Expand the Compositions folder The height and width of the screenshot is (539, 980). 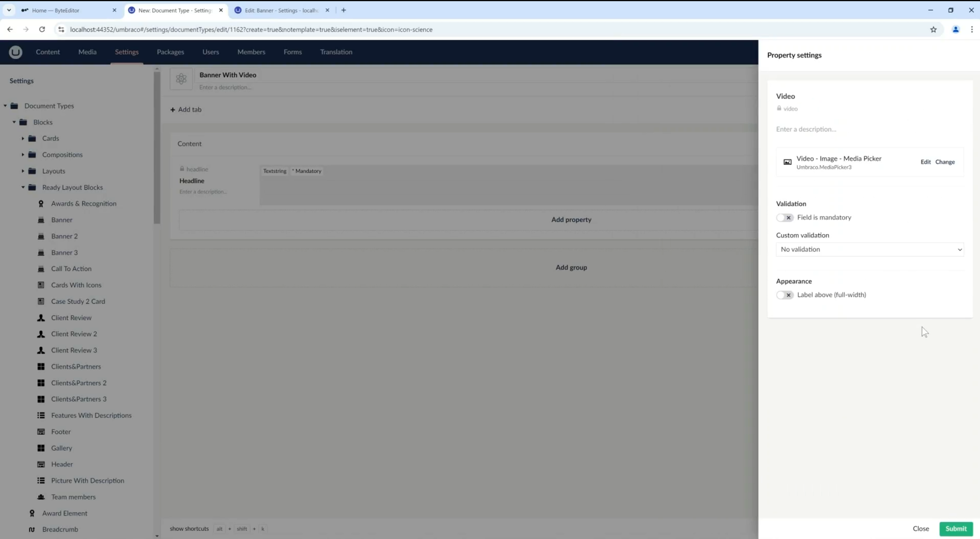tap(23, 155)
